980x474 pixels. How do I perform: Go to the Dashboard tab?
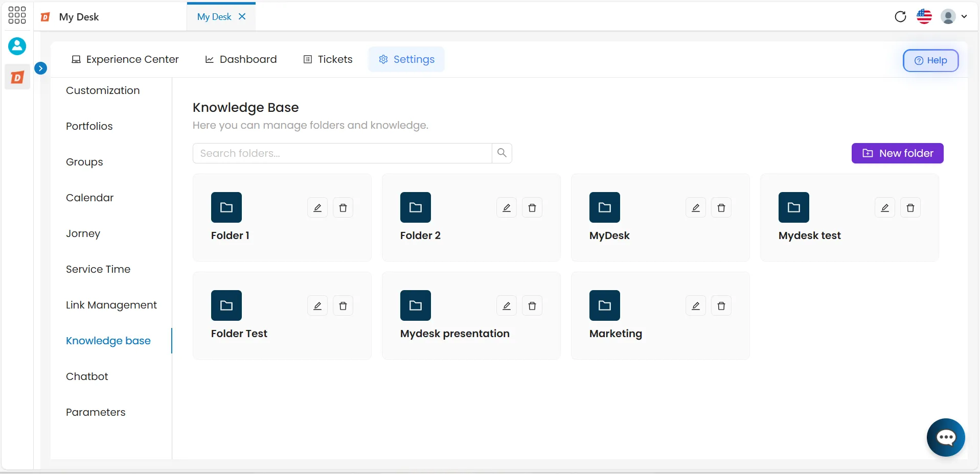241,59
